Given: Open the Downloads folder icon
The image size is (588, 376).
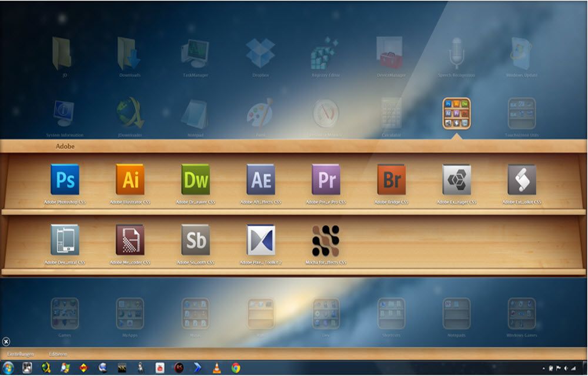Looking at the screenshot, I should pos(129,53).
